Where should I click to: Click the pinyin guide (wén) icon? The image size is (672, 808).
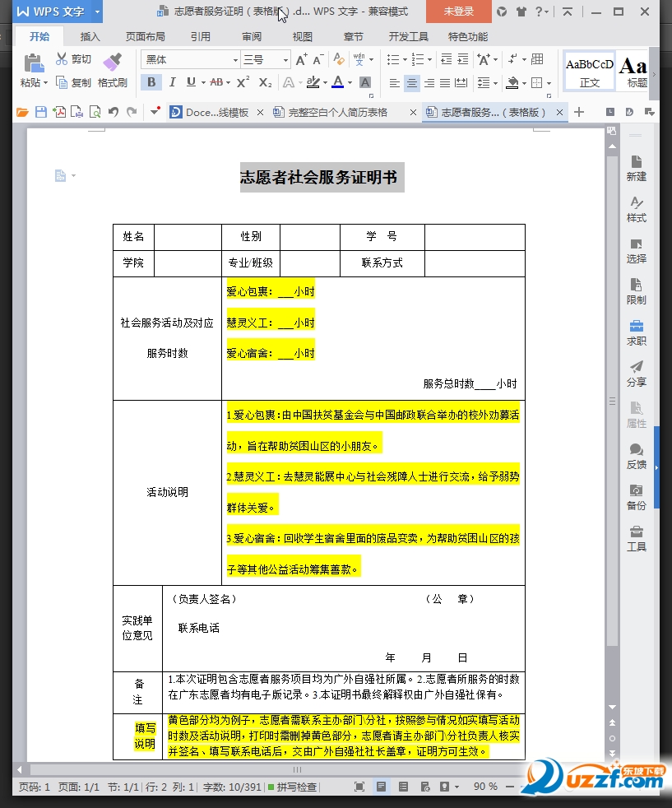tap(359, 59)
